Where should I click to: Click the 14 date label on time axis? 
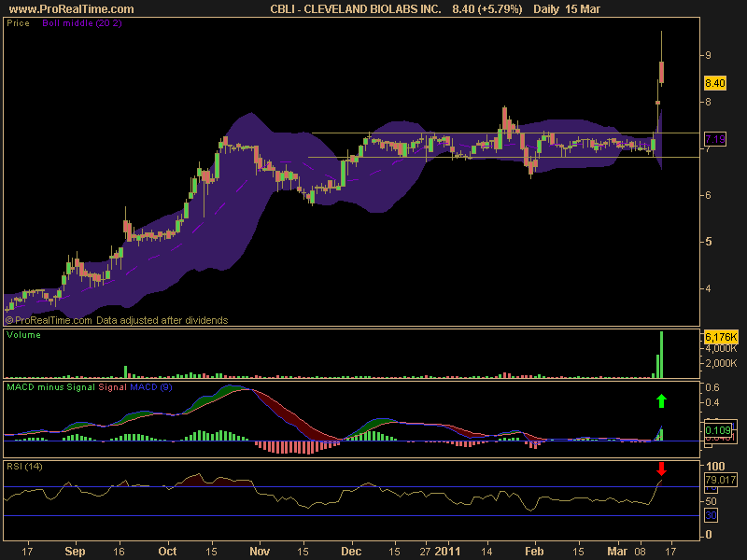(486, 552)
